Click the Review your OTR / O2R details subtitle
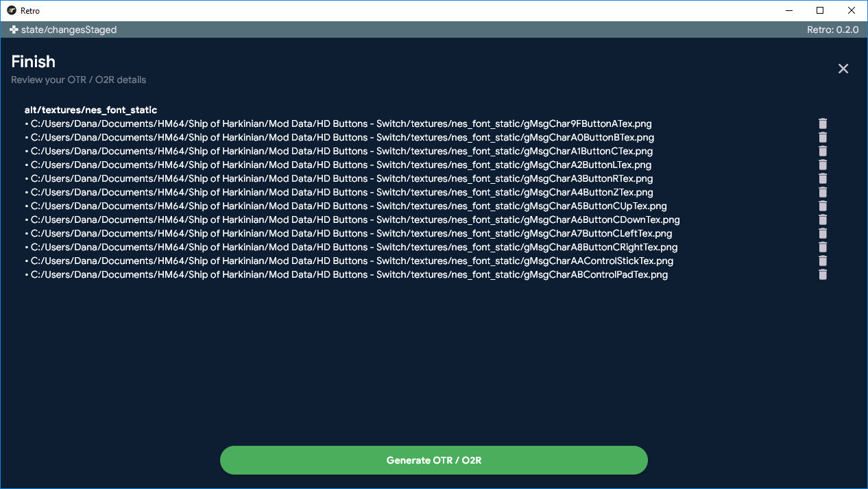This screenshot has height=489, width=868. pyautogui.click(x=78, y=80)
